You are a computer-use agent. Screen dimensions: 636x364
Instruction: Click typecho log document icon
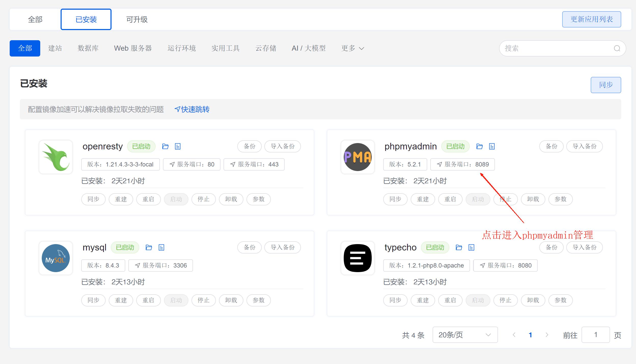471,247
